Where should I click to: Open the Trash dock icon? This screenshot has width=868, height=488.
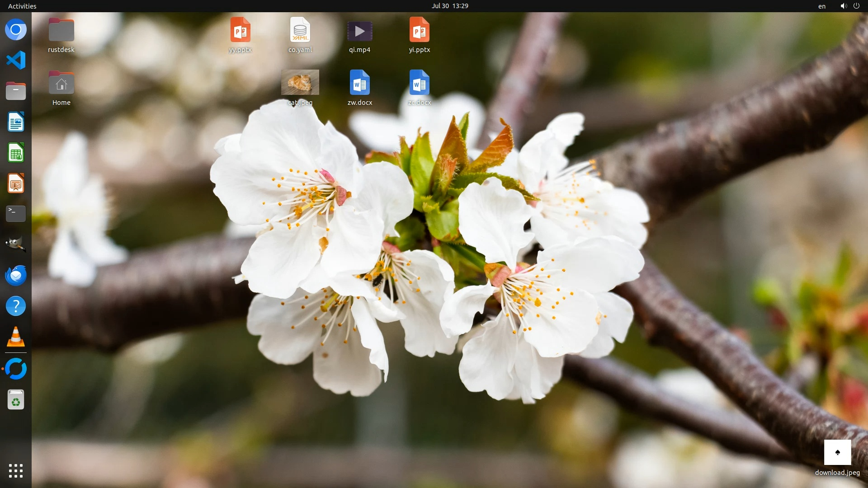coord(16,400)
